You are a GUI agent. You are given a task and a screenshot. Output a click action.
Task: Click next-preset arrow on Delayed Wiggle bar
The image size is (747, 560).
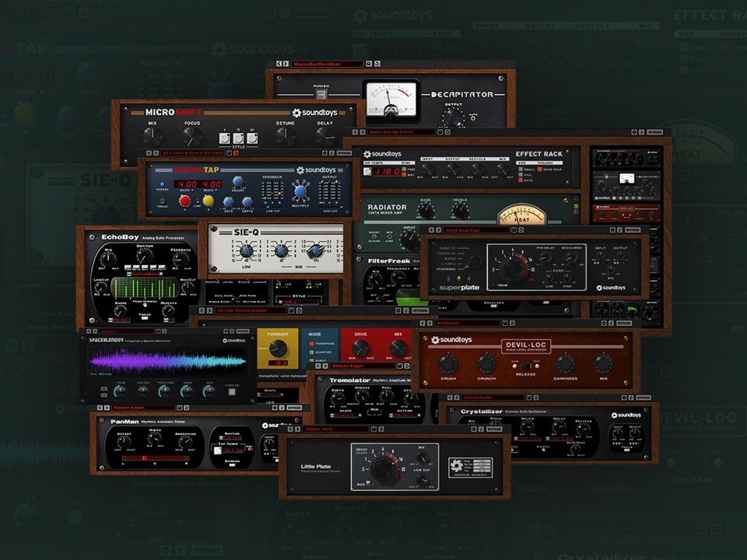(325, 366)
